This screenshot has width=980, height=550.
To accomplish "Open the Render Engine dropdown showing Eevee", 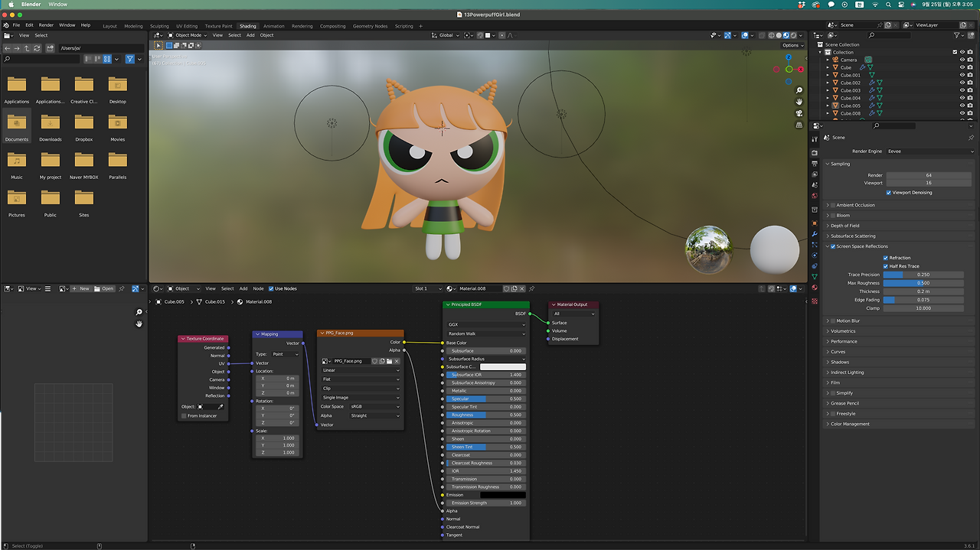I will tap(930, 151).
